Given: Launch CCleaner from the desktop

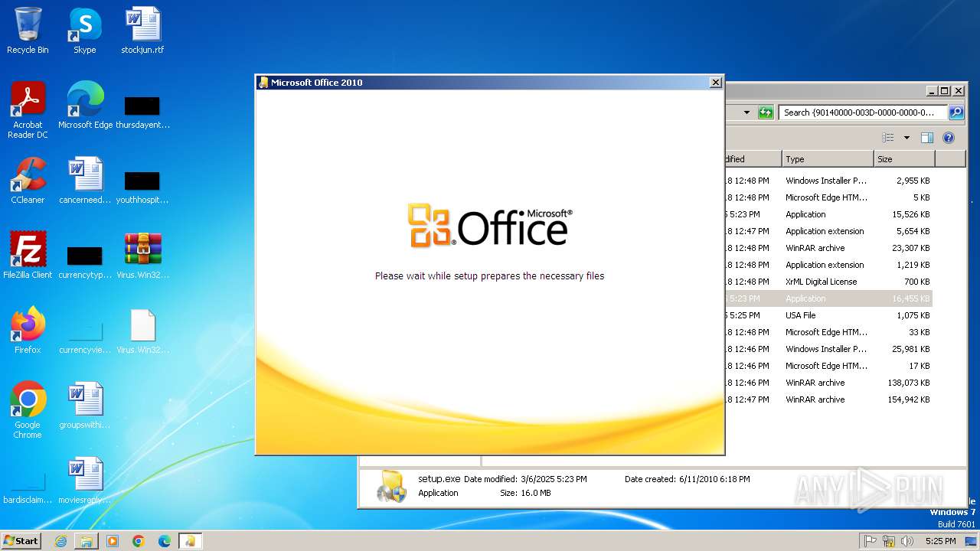Looking at the screenshot, I should coord(28,181).
